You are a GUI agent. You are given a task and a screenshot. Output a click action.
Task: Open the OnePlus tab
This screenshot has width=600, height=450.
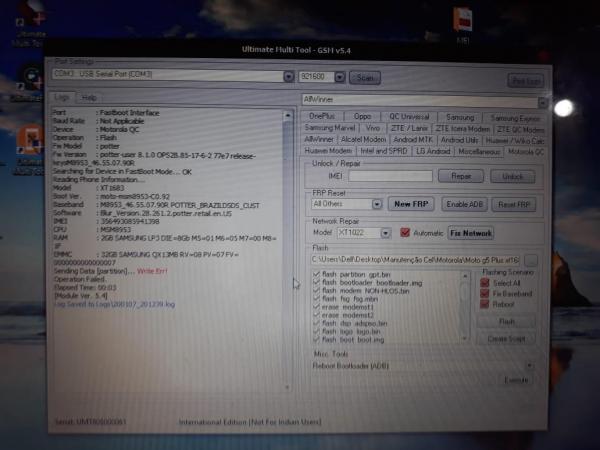coord(322,116)
